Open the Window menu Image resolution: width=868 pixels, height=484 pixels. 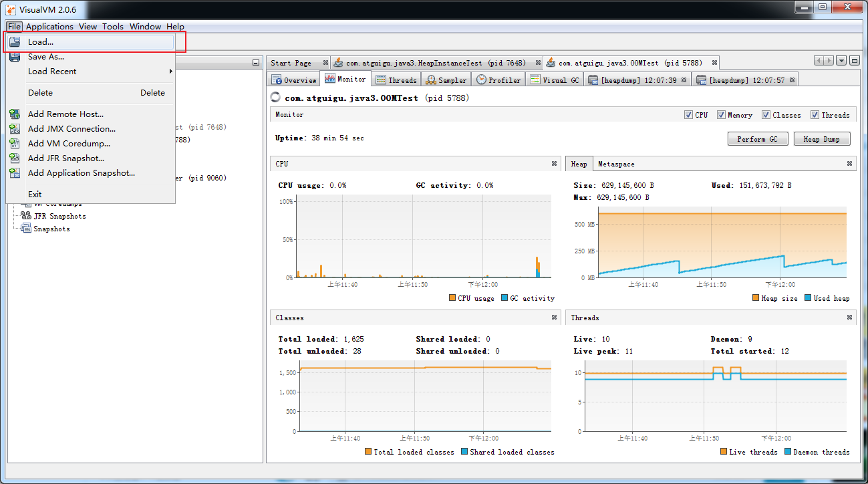pos(145,27)
